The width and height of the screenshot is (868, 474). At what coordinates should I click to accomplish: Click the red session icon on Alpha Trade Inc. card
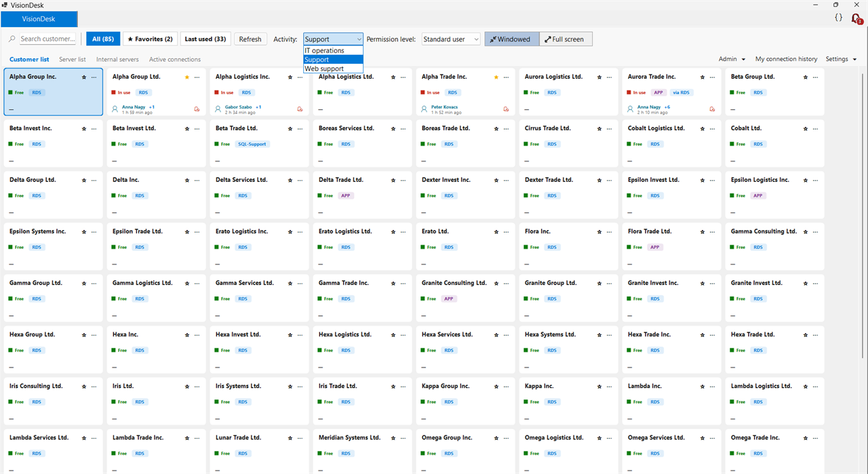pos(506,108)
